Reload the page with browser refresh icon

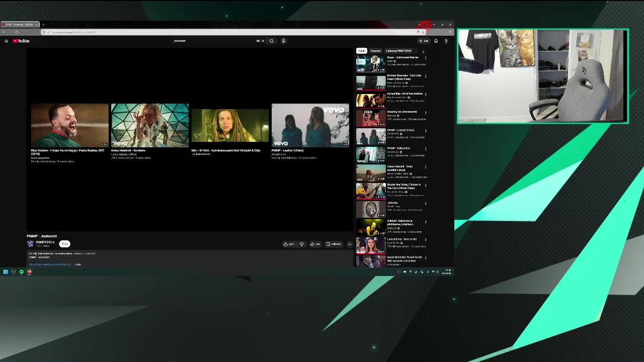(x=17, y=32)
